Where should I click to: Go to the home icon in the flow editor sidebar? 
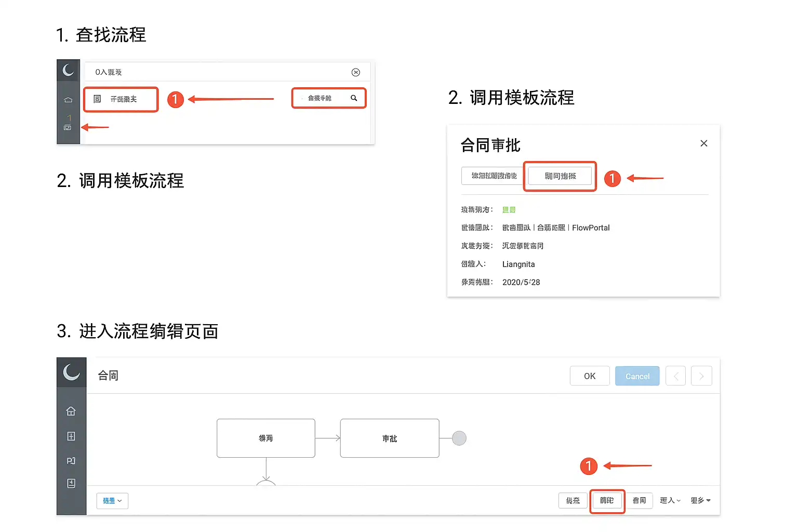(71, 411)
